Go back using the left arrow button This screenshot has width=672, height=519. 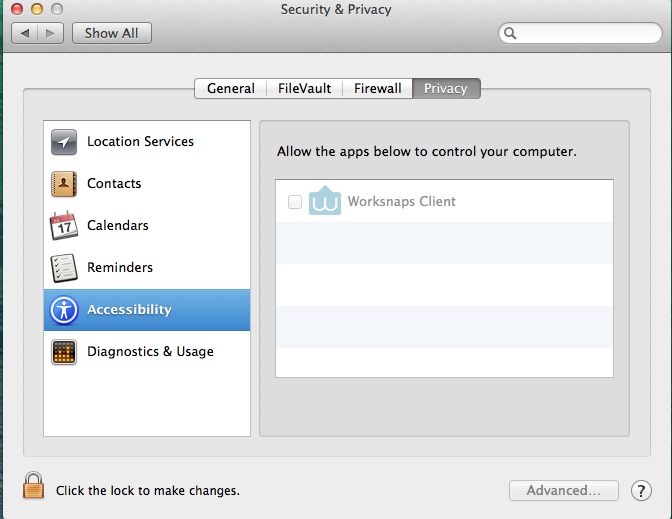point(25,33)
